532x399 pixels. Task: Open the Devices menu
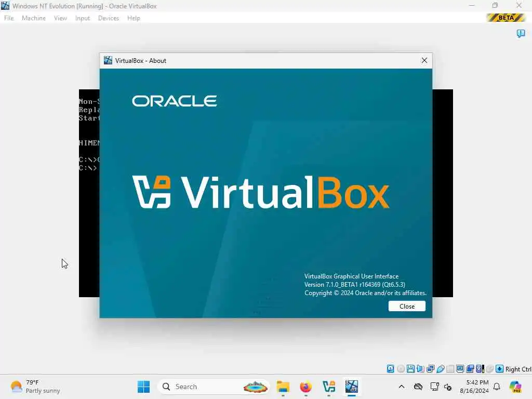click(108, 18)
